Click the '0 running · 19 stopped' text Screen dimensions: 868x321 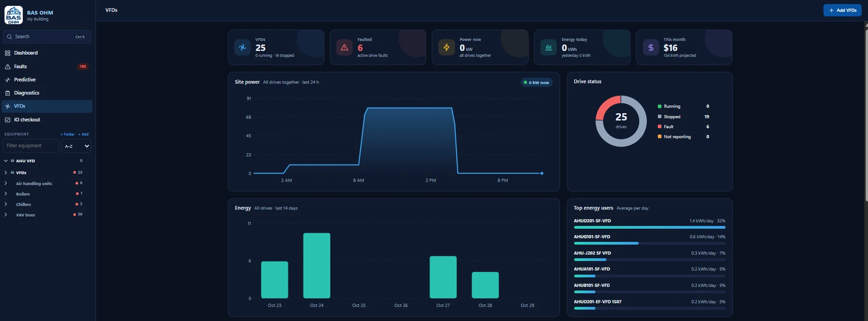[274, 55]
